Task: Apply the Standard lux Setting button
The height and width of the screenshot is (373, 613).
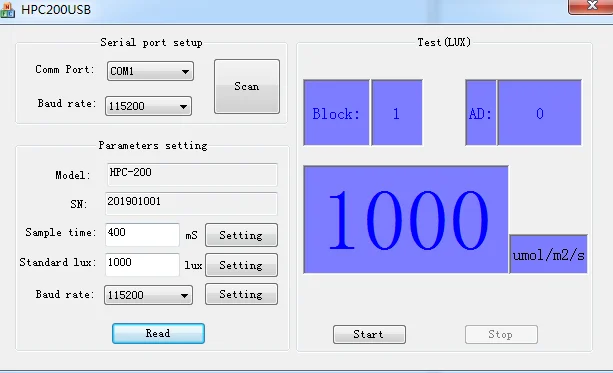Action: (241, 265)
